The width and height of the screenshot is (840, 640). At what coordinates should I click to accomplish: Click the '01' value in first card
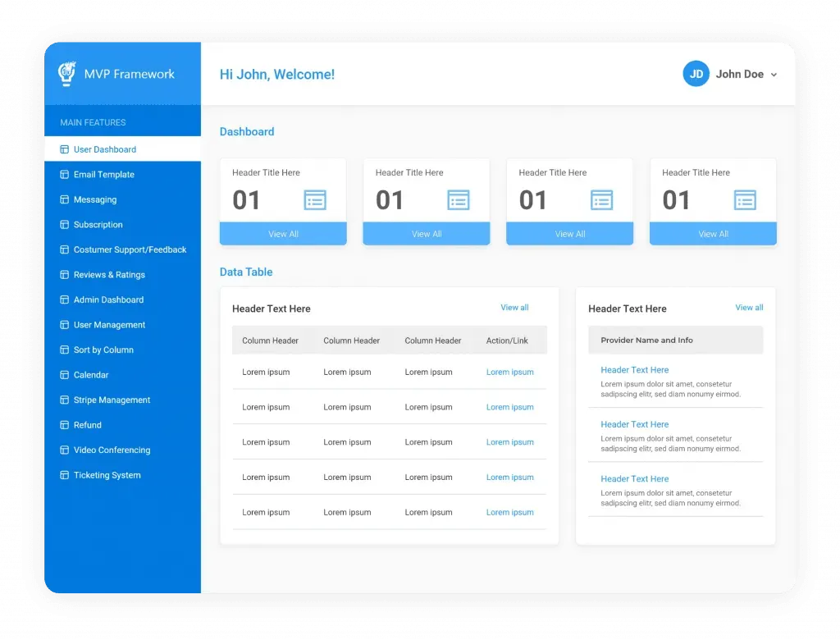click(x=246, y=200)
